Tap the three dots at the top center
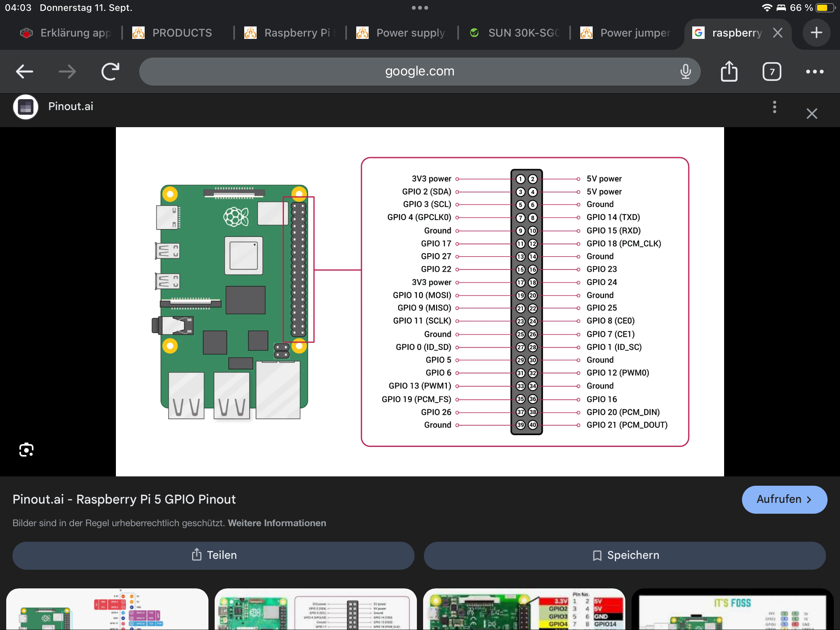 tap(420, 8)
